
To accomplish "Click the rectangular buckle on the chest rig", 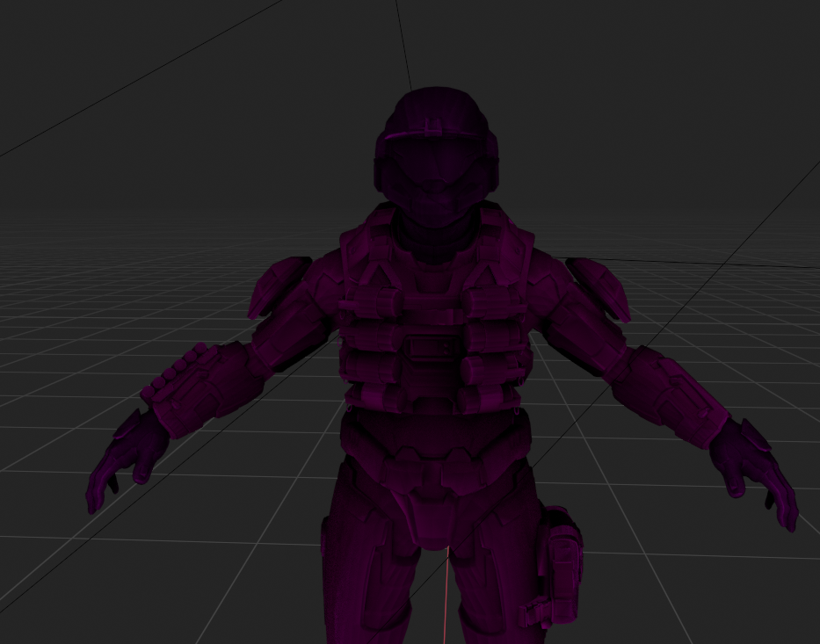I will point(431,348).
